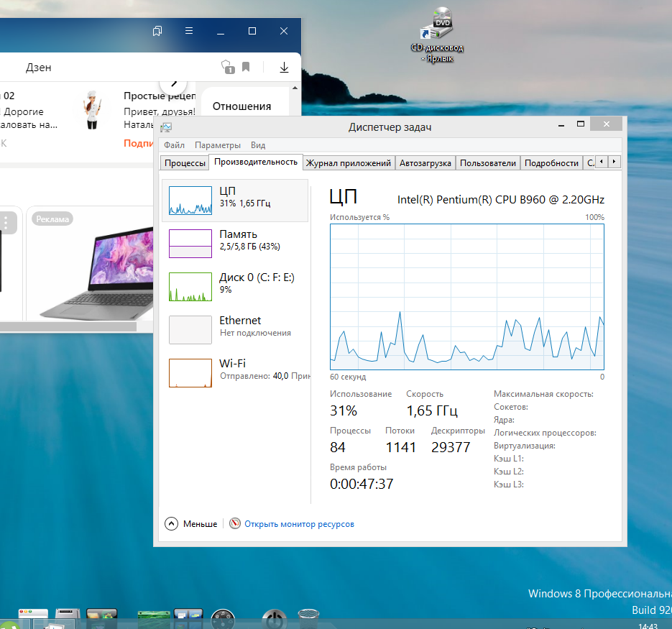Click the 31% value under Использование
672x629 pixels.
coord(344,410)
